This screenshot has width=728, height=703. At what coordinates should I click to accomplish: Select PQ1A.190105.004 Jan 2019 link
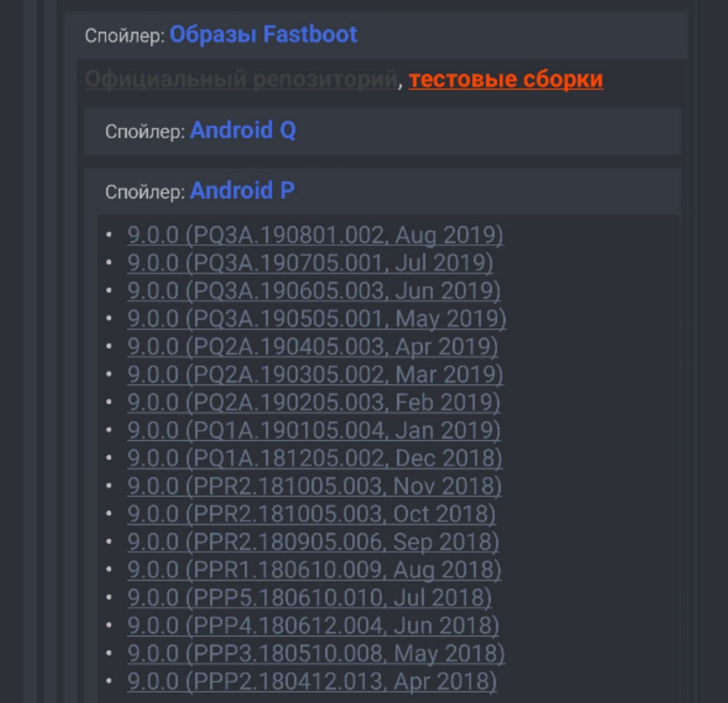[x=314, y=430]
